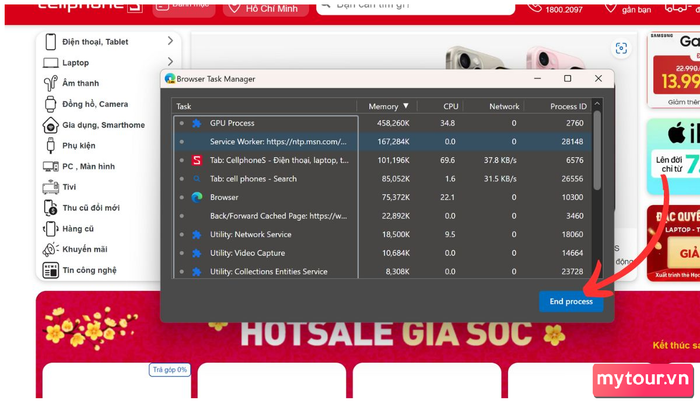The image size is (700, 405).
Task: Click the house icon beside Gia dụng, Smarthome
Action: (x=50, y=125)
